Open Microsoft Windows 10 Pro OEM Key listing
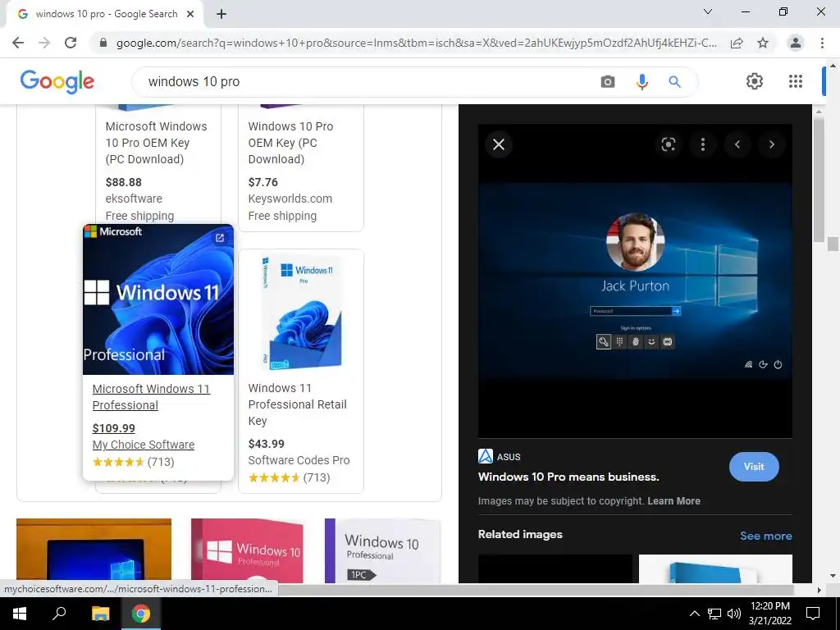This screenshot has width=840, height=630. pyautogui.click(x=156, y=143)
